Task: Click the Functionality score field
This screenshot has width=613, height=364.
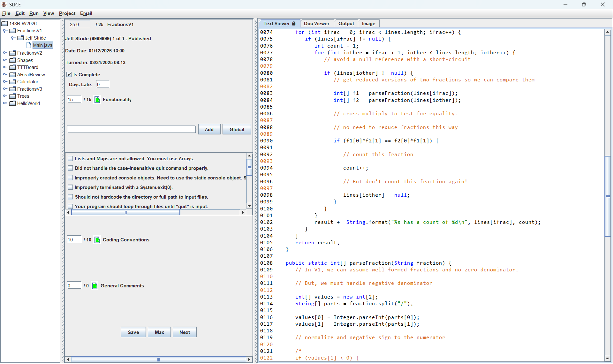Action: coord(74,99)
